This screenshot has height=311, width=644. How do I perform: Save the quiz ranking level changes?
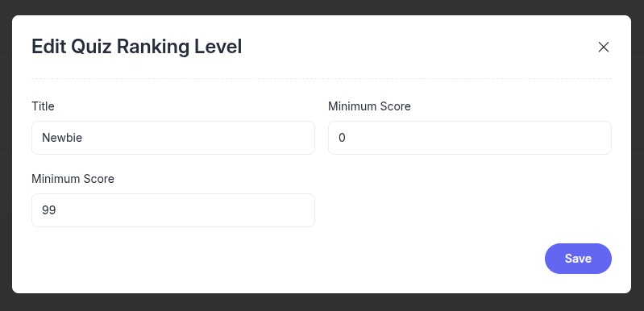578,259
